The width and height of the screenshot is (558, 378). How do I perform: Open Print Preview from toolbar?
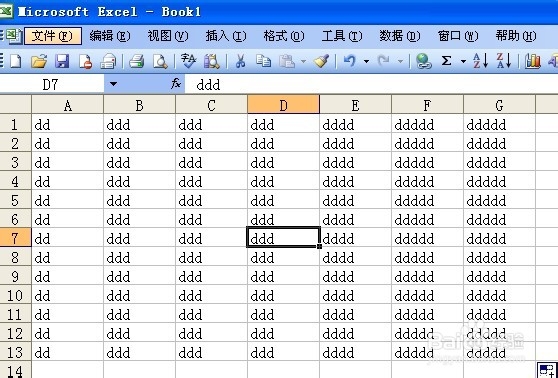click(160, 62)
